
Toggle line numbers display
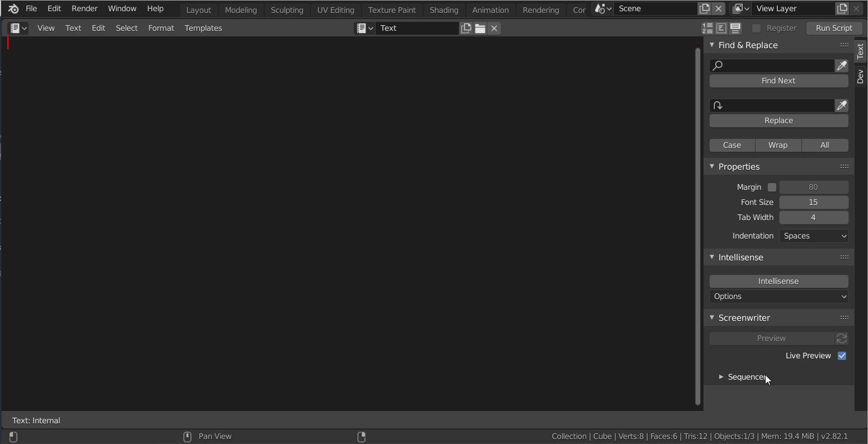(x=708, y=28)
